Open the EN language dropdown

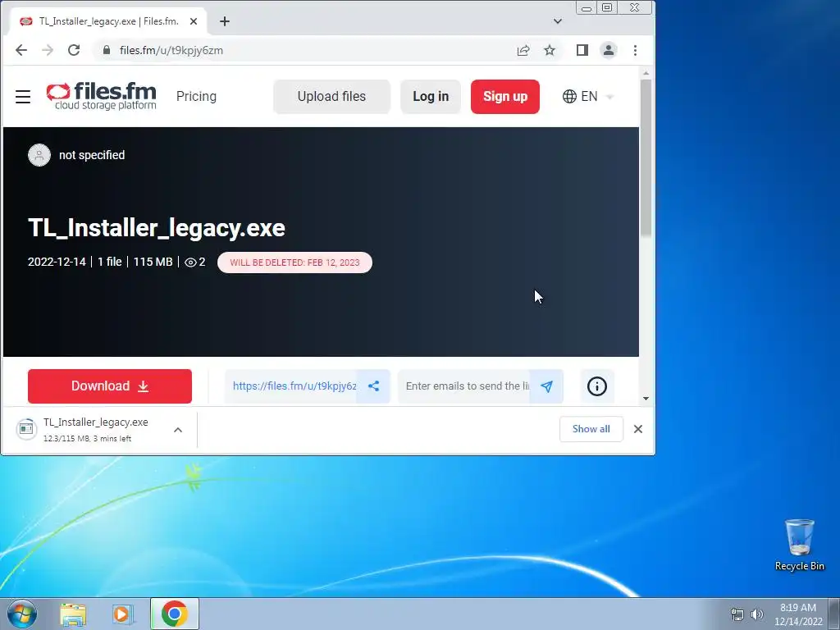(x=587, y=97)
